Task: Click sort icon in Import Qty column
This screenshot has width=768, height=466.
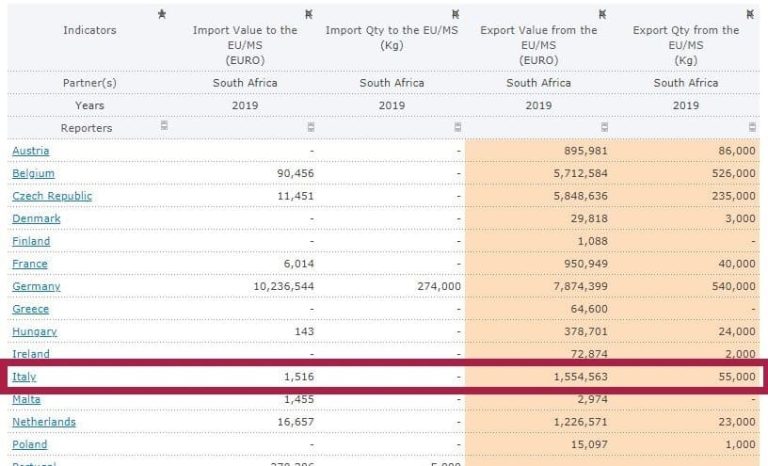Action: click(457, 127)
